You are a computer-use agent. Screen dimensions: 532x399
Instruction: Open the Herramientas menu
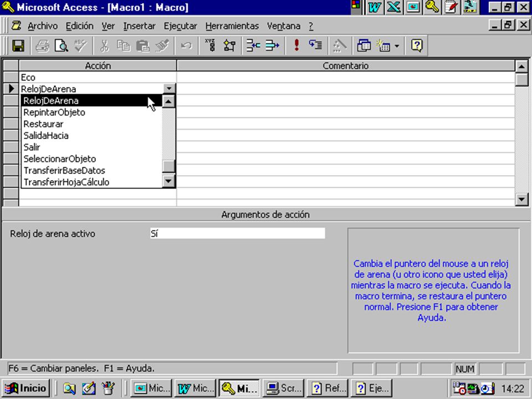point(232,26)
